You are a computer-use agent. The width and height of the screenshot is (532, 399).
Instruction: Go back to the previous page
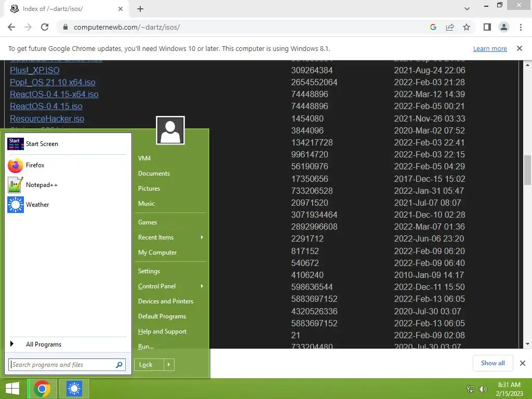coord(11,27)
